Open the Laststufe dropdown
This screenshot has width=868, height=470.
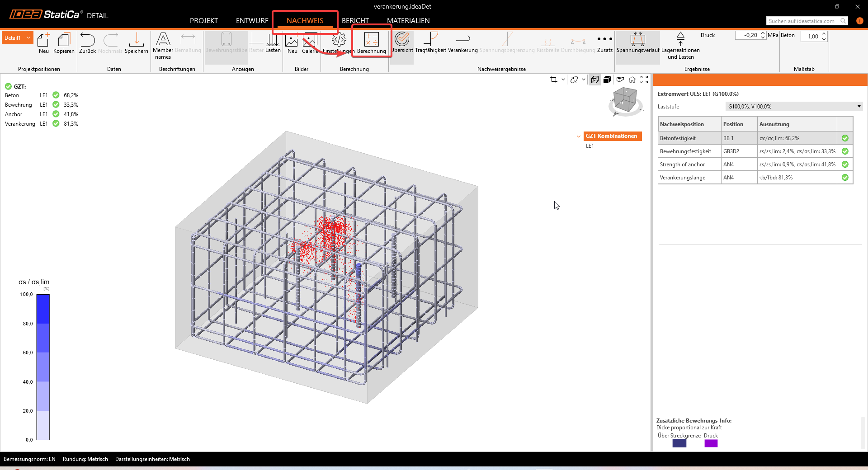(794, 107)
